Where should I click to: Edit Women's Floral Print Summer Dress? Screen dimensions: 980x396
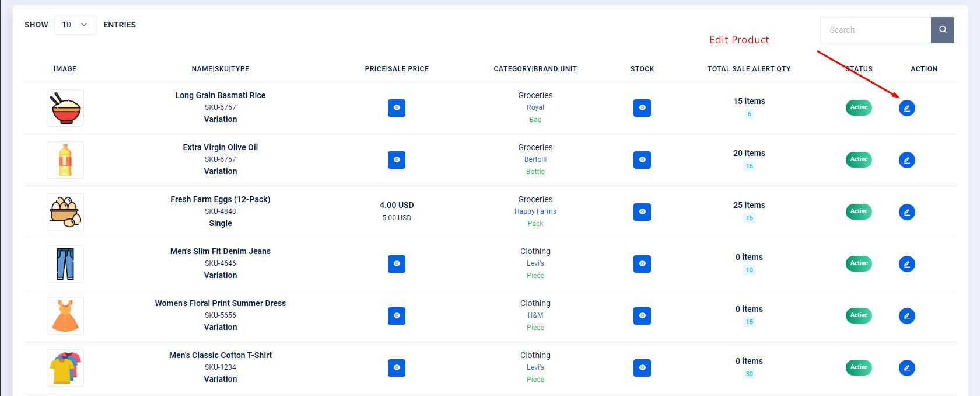(x=907, y=316)
